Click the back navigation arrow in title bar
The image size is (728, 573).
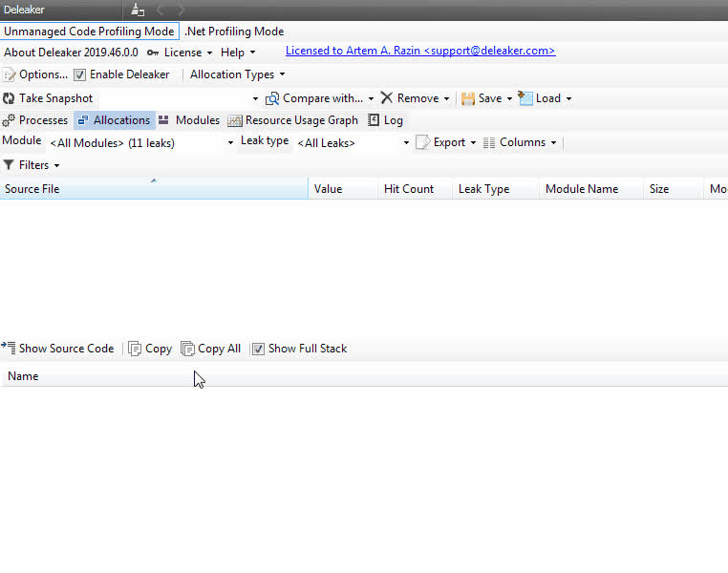(160, 10)
